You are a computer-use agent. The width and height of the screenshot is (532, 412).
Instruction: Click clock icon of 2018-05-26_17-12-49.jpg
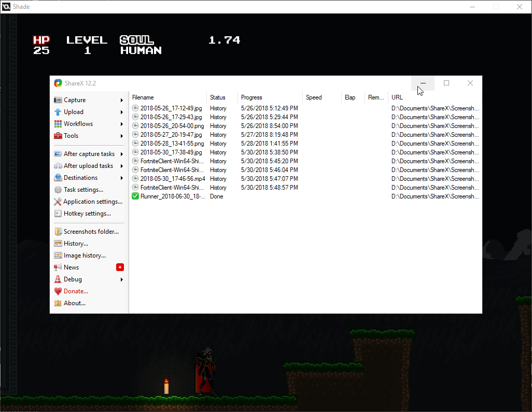[x=135, y=108]
